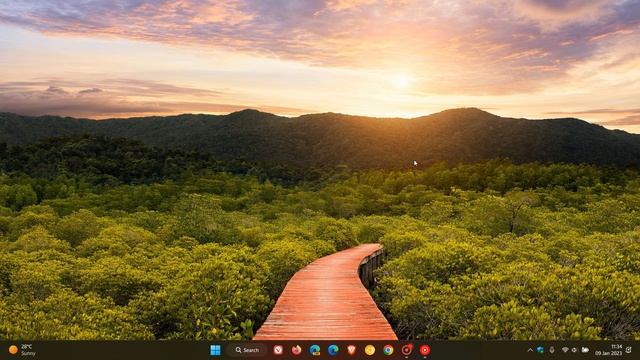Open the Windows Start menu
Screen dimensions: 640x360
tap(215, 350)
